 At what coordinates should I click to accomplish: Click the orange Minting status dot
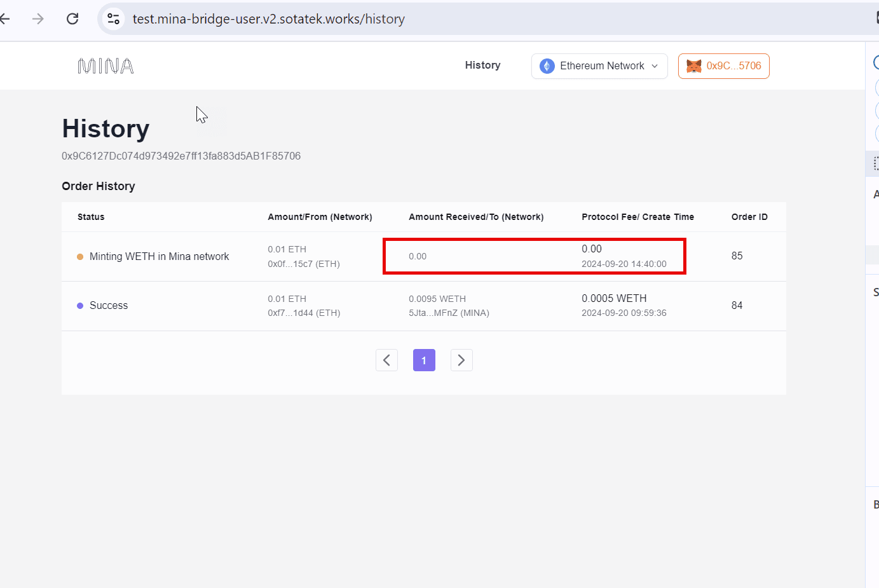pos(80,257)
